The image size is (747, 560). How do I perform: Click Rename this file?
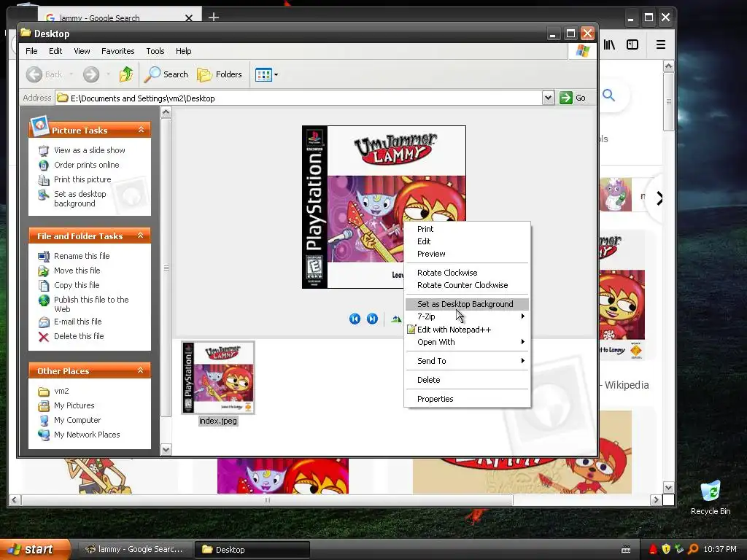pos(82,256)
